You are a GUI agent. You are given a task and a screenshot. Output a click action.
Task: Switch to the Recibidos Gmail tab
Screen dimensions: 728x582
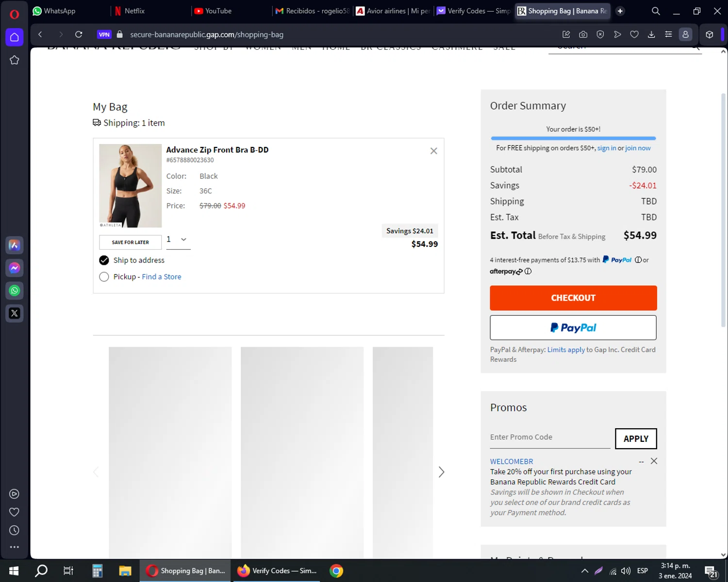[x=312, y=11]
